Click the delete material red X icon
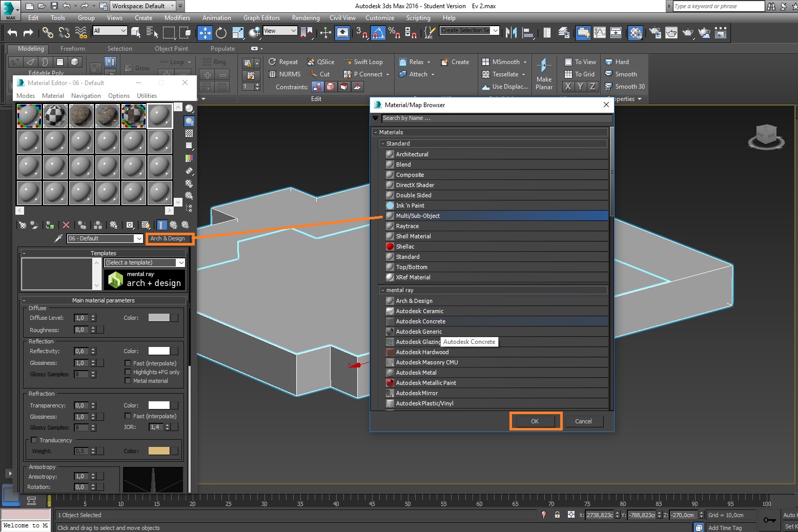 (x=66, y=226)
